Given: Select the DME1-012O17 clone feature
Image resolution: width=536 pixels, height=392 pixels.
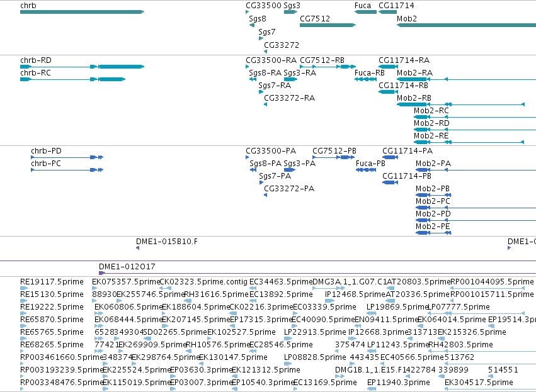Looking at the screenshot, I should tap(317, 273).
